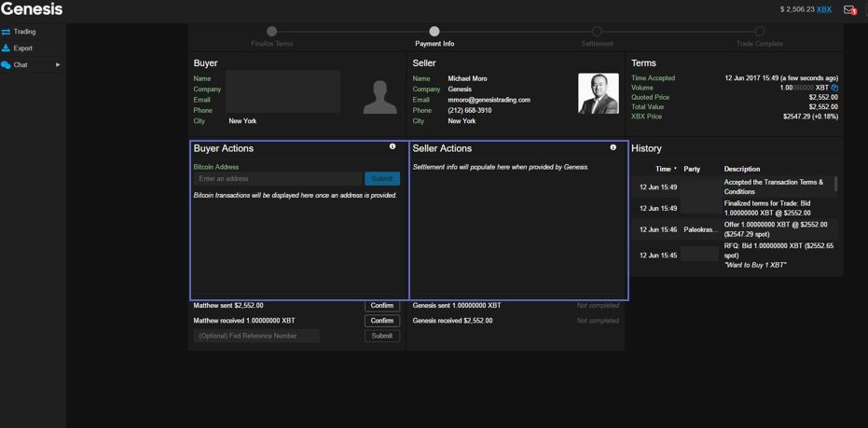Click the seller phone (212) 668-3910
The image size is (868, 428).
point(470,110)
